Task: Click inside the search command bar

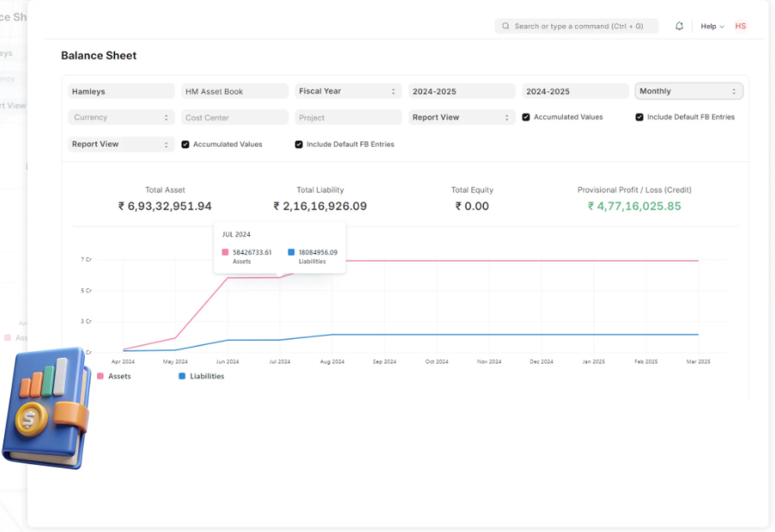Action: point(575,26)
